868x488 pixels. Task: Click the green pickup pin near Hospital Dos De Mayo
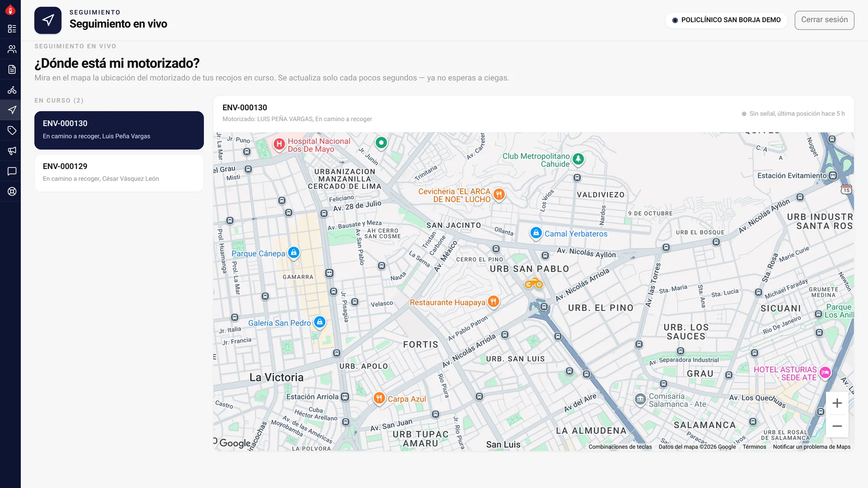tap(381, 143)
